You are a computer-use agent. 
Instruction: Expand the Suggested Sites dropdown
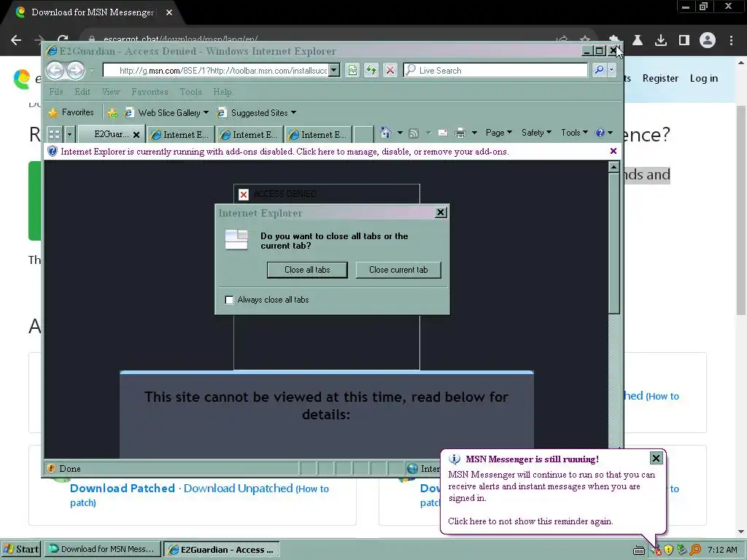[293, 112]
